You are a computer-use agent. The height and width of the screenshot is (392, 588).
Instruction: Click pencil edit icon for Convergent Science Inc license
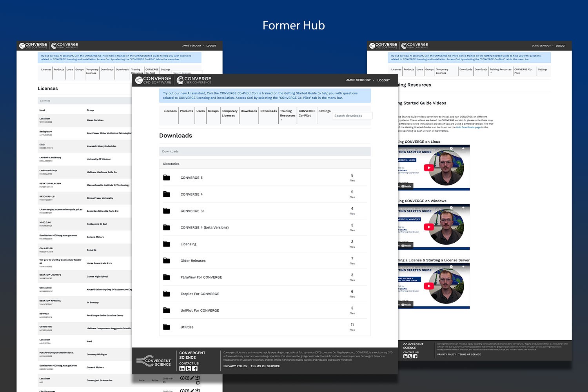(192, 378)
